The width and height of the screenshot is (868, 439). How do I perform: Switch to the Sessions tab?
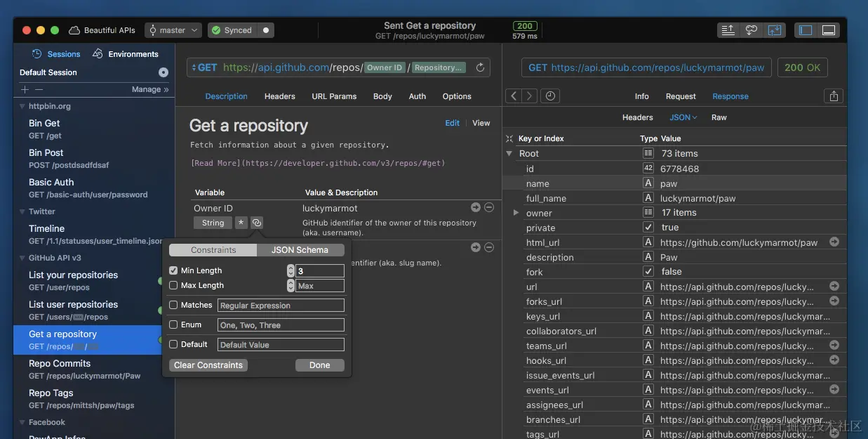pos(56,54)
